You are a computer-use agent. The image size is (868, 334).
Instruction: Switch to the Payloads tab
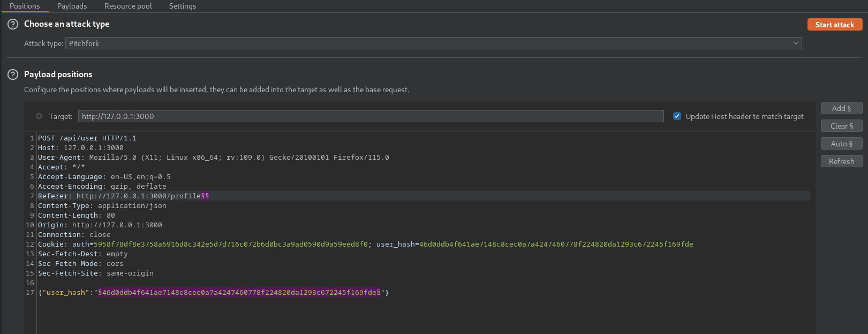tap(72, 6)
